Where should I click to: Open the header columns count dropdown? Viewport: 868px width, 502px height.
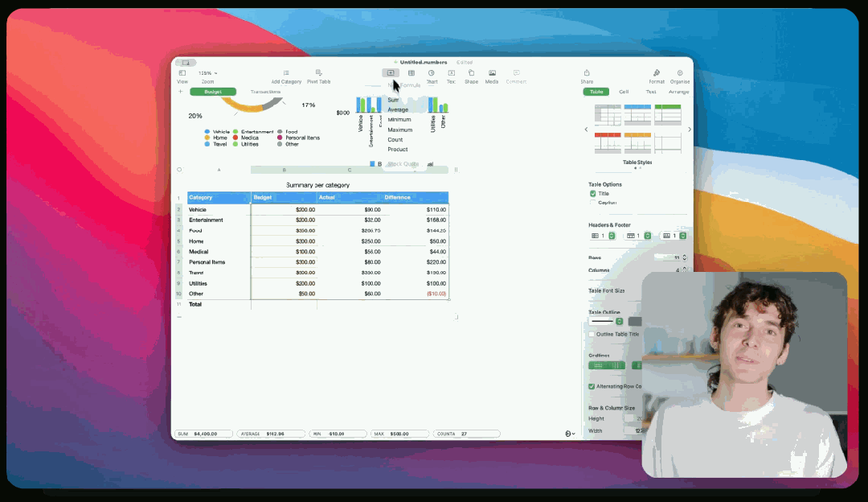coord(604,236)
